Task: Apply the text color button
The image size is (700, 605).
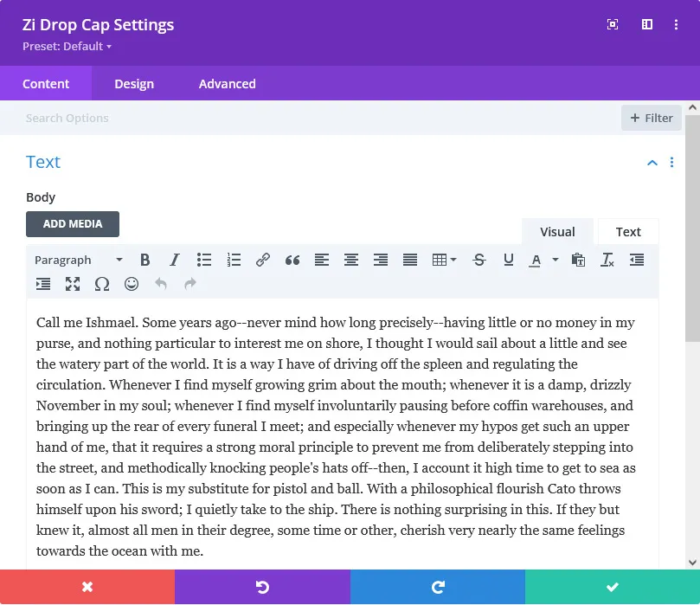Action: pyautogui.click(x=536, y=260)
